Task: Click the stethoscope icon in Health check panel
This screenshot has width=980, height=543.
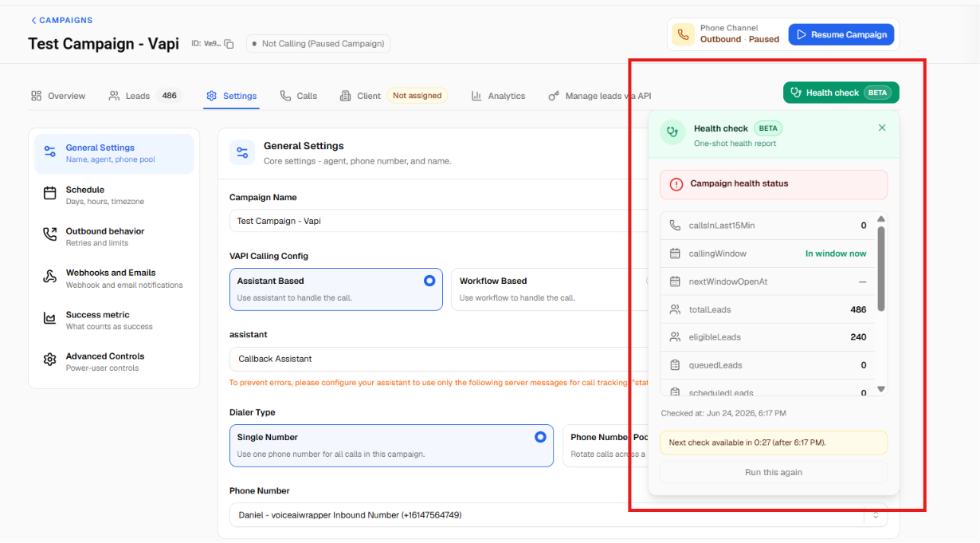Action: (673, 132)
